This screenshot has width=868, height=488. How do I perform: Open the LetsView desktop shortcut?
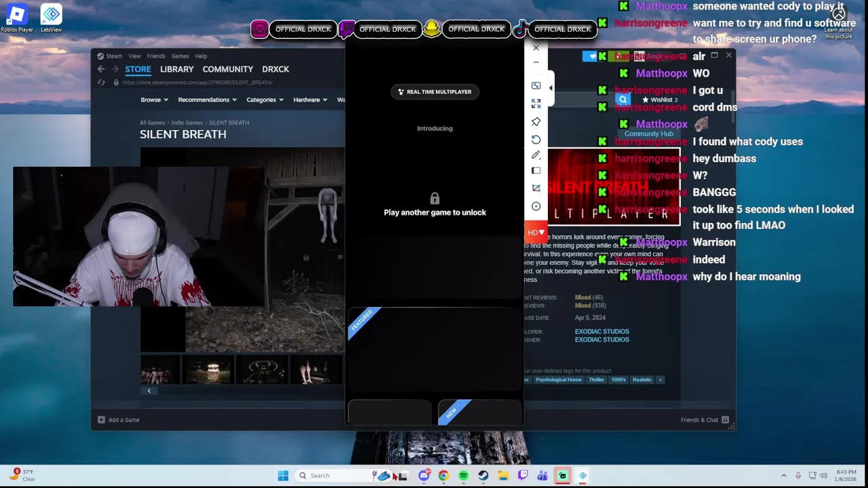pos(51,18)
